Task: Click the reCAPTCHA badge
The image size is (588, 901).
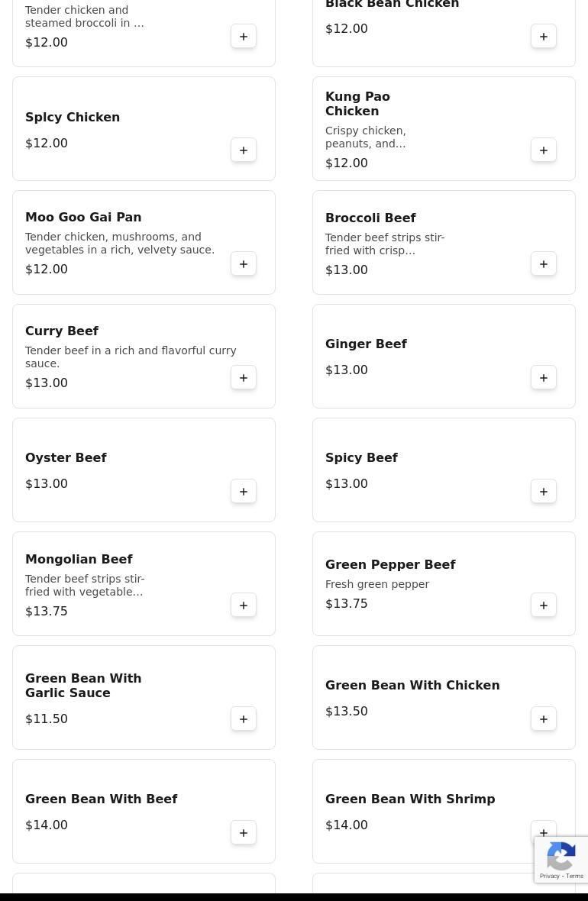Action: pyautogui.click(x=561, y=860)
